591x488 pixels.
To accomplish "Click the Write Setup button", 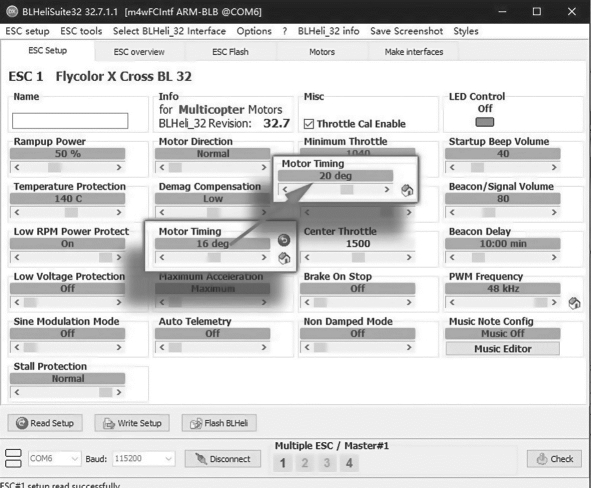I will (132, 423).
